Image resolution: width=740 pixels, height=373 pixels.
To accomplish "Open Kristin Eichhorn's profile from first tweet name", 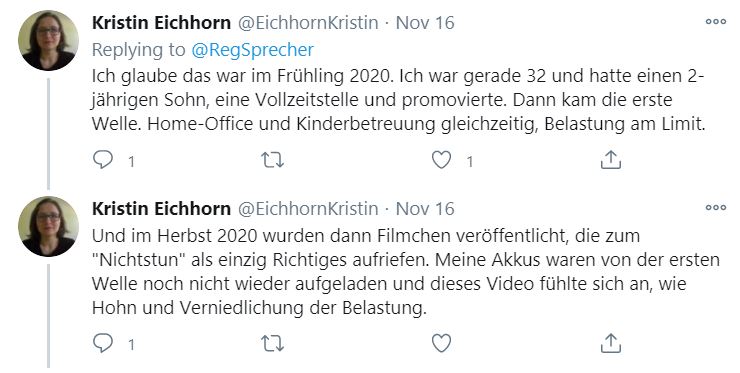I will click(x=161, y=23).
